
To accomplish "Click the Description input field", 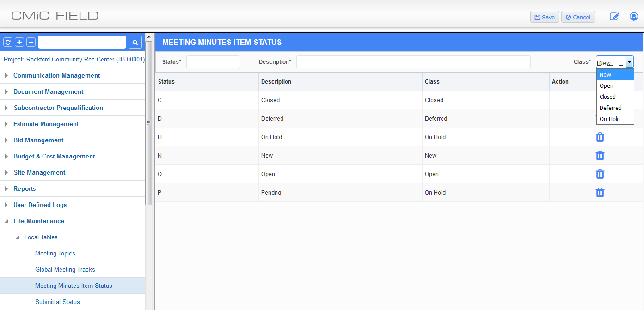I will [413, 62].
